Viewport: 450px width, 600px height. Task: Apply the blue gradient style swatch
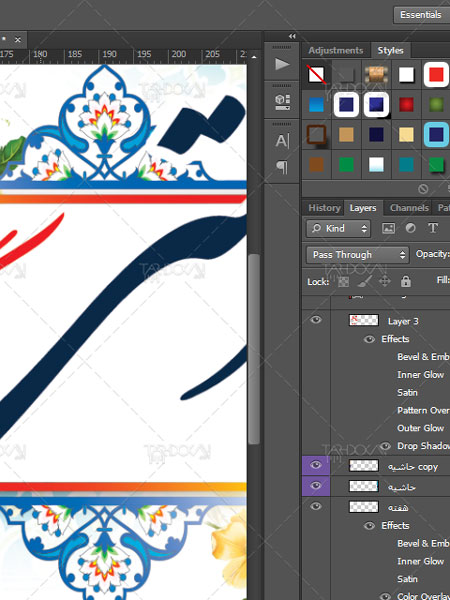point(316,104)
